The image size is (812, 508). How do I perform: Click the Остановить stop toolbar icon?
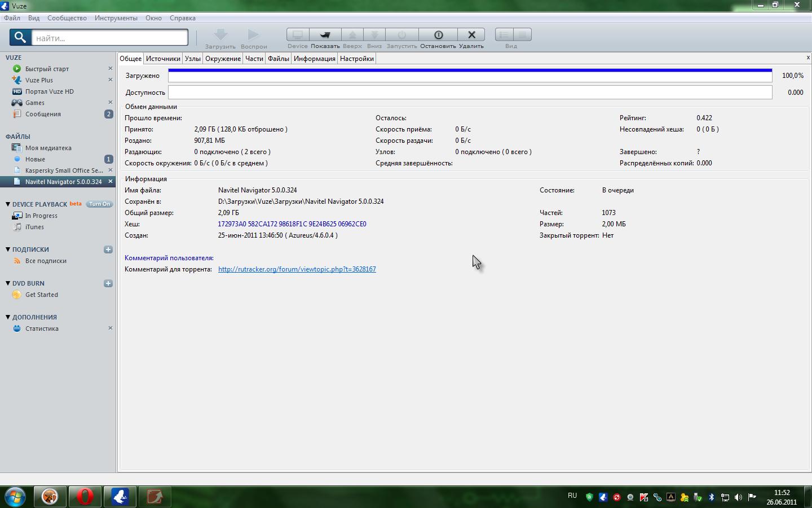point(438,35)
